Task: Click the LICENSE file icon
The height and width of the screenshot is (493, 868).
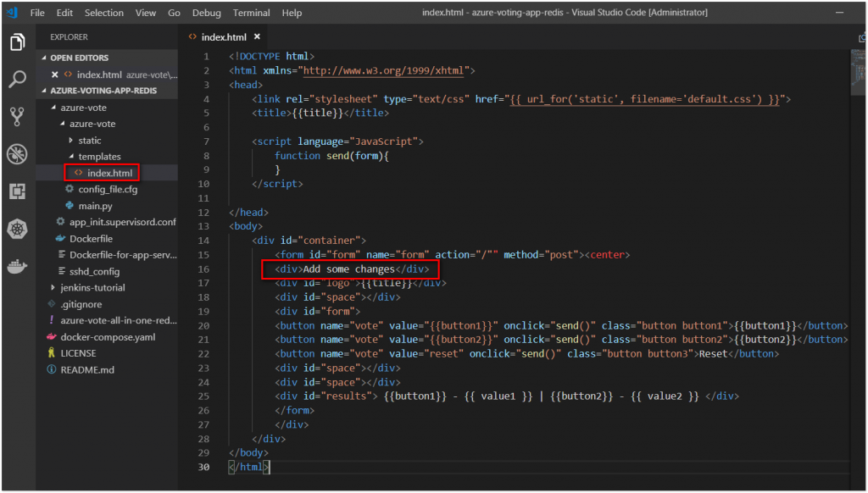Action: [52, 352]
